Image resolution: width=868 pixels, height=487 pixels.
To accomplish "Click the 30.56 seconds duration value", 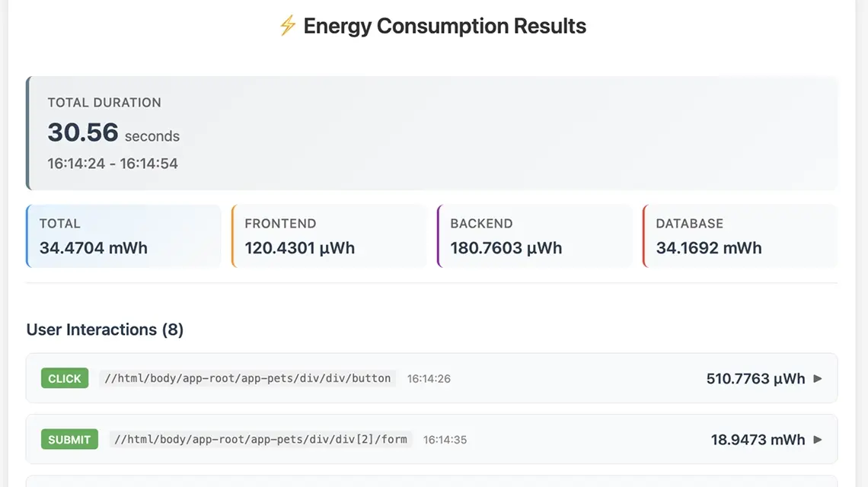I will click(x=113, y=133).
